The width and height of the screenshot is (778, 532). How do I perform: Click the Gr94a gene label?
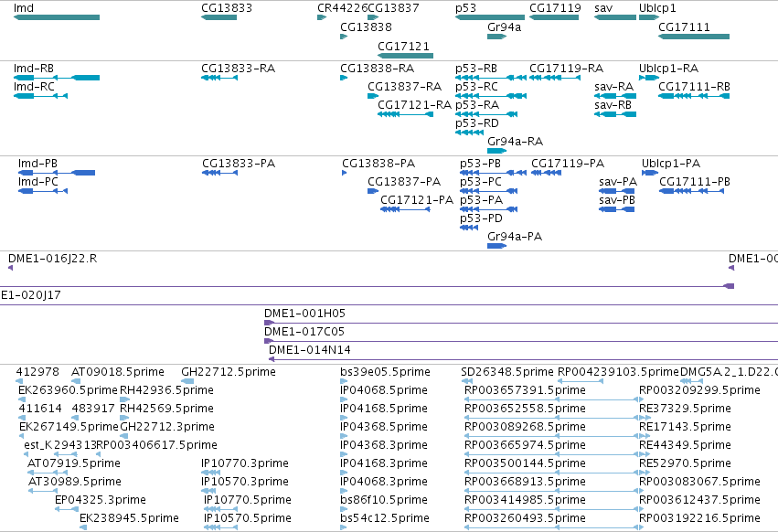point(504,27)
